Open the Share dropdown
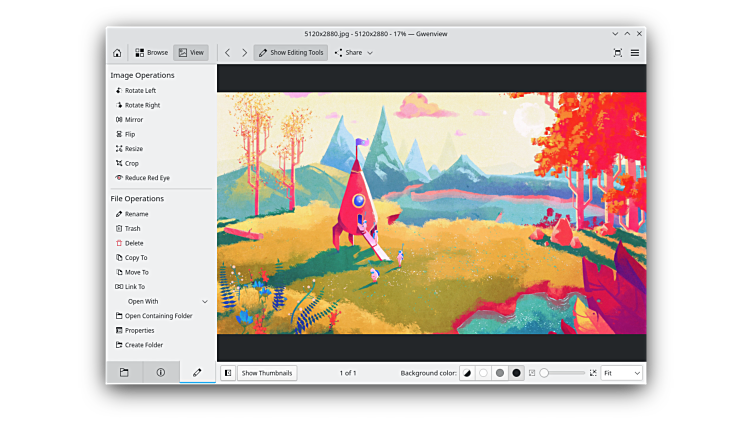 (354, 53)
